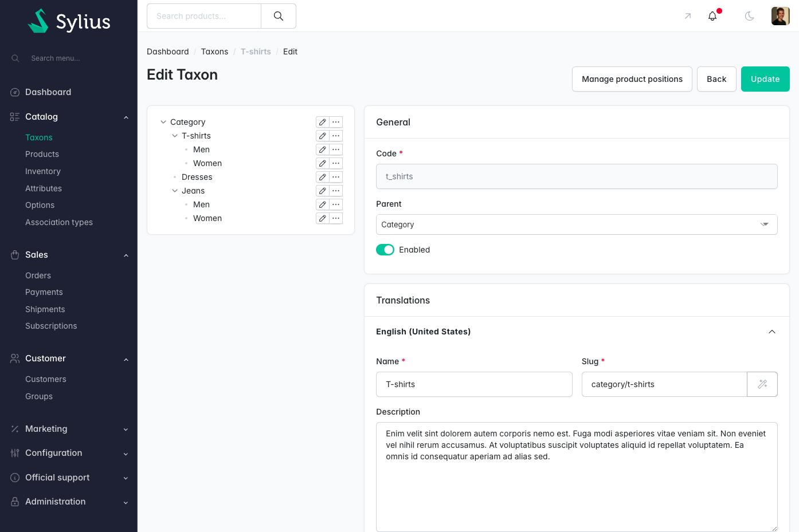Click the Dashboard sidebar icon
The width and height of the screenshot is (799, 532).
15,92
